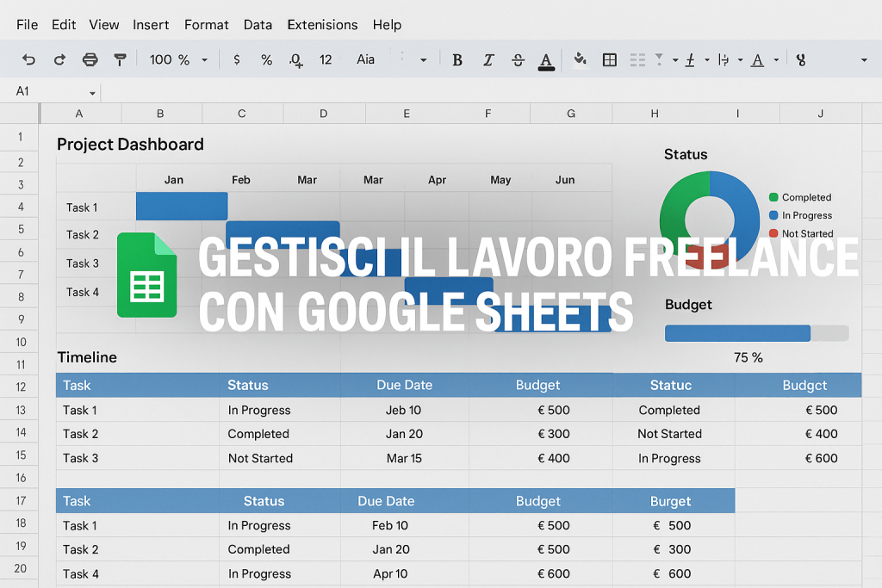Click the underlined A icon left of link

758,60
